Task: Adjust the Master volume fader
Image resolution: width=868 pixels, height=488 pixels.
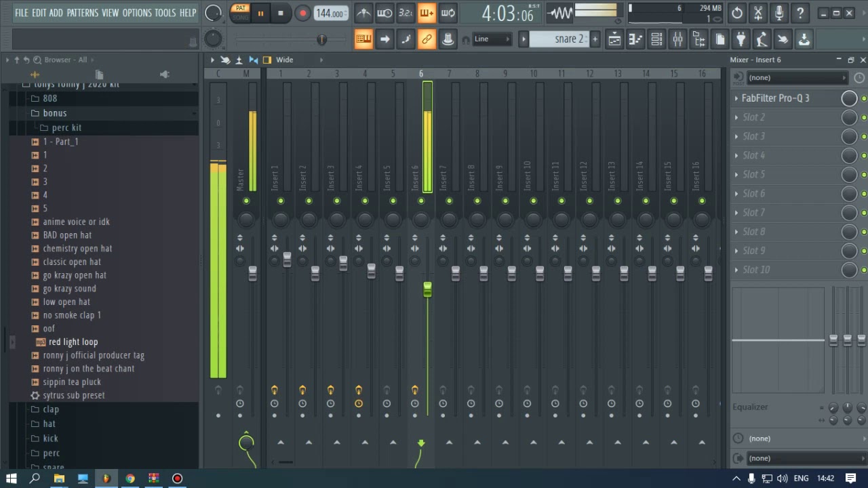Action: [252, 273]
